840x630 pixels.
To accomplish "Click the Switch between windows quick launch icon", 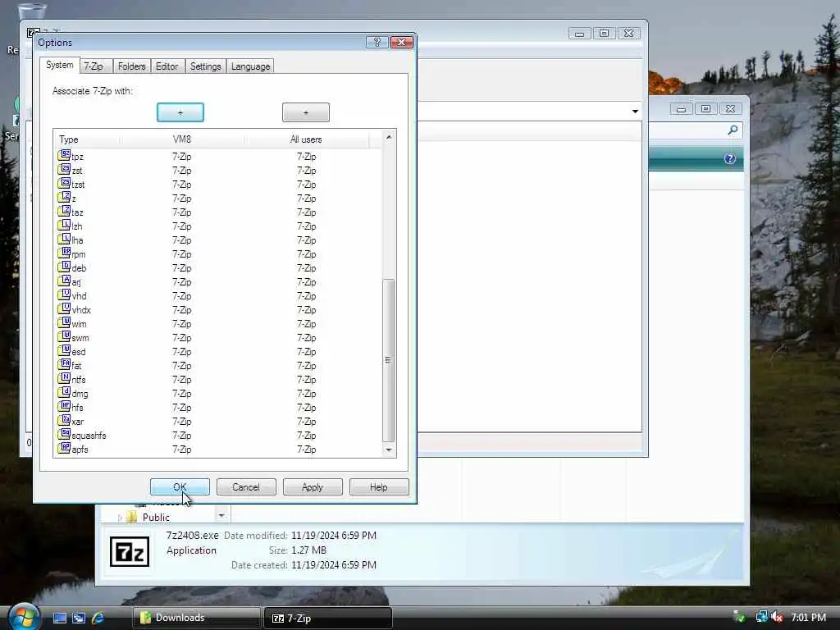I will [79, 618].
